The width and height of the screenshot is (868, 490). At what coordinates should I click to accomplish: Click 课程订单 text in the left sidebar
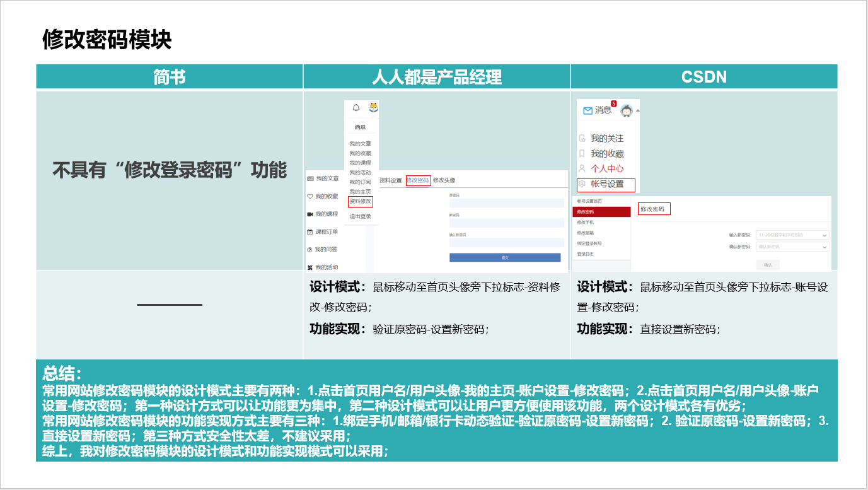click(327, 231)
